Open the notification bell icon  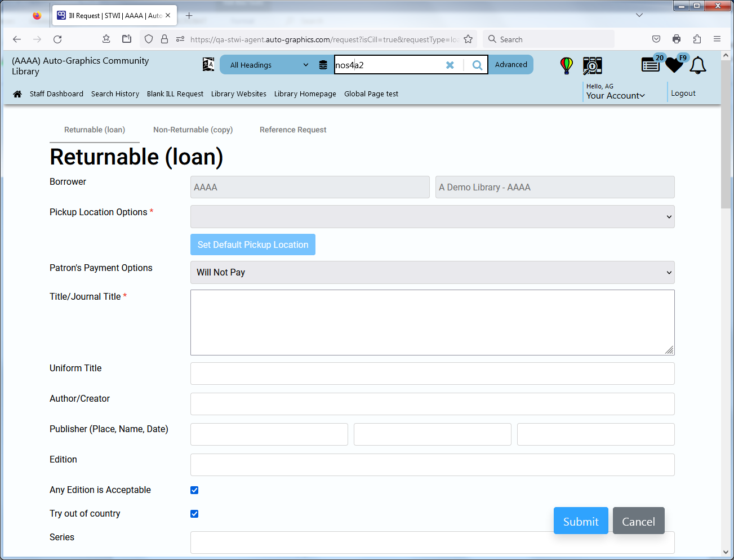pos(698,65)
